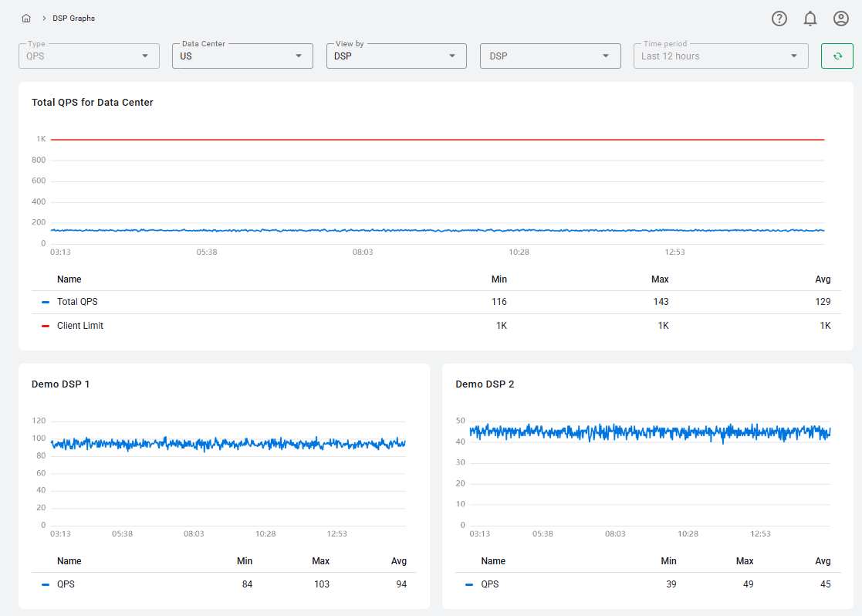Viewport: 862px width, 616px height.
Task: Click the Max column header in Total QPS table
Action: click(x=659, y=279)
